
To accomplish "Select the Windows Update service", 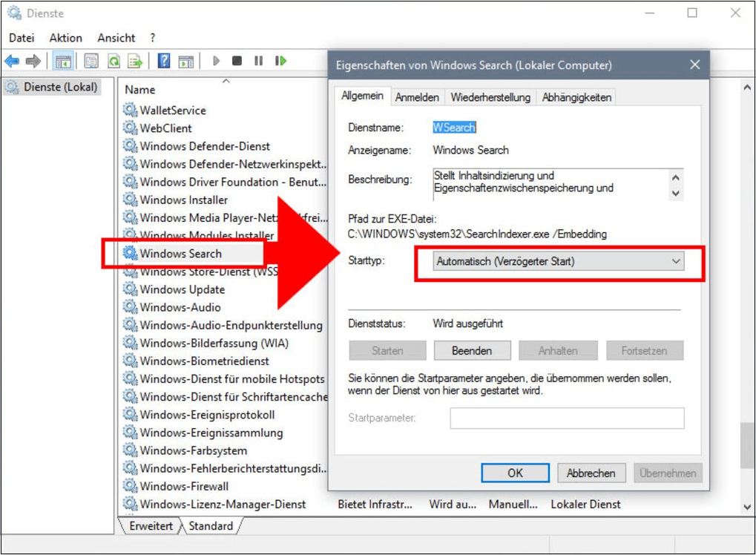I will (180, 289).
